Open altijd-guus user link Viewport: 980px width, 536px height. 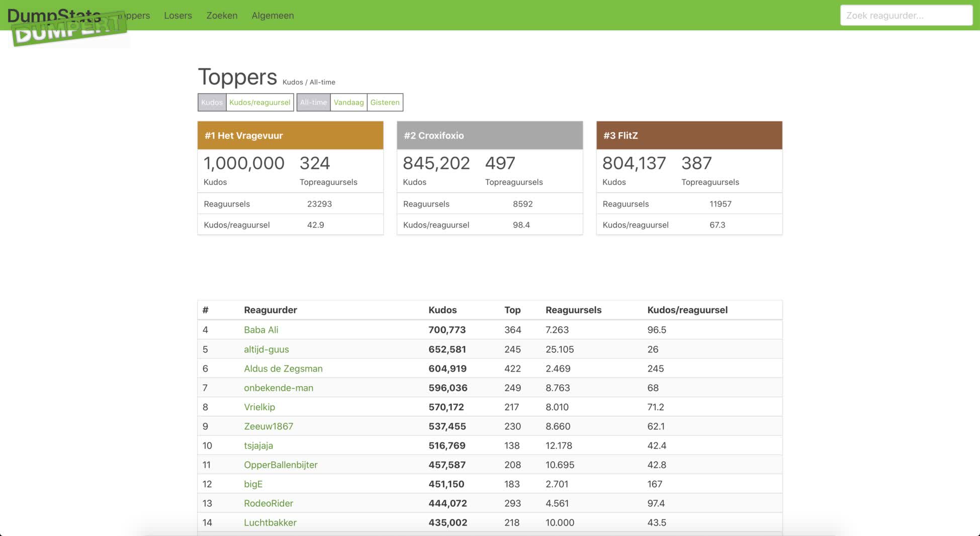pyautogui.click(x=266, y=349)
